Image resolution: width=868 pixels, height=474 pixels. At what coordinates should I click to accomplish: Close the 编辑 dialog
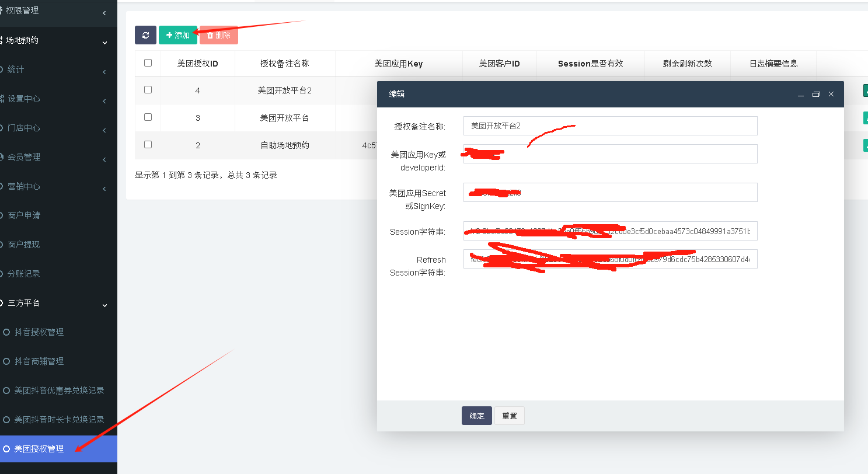(x=831, y=94)
